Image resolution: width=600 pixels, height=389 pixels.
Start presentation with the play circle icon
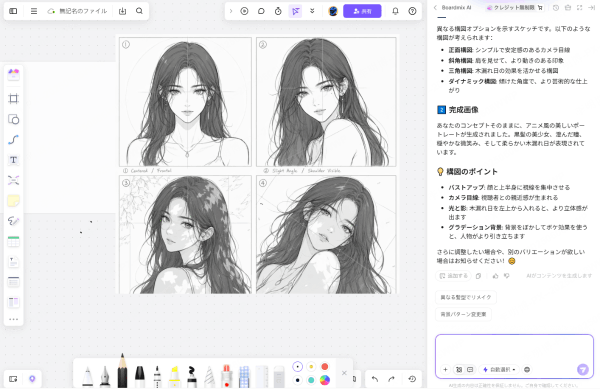[244, 11]
